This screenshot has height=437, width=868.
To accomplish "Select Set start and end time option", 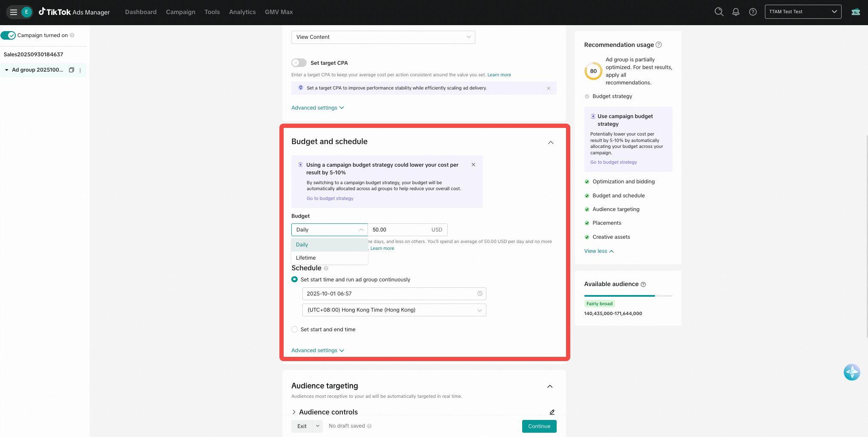I will pos(294,330).
